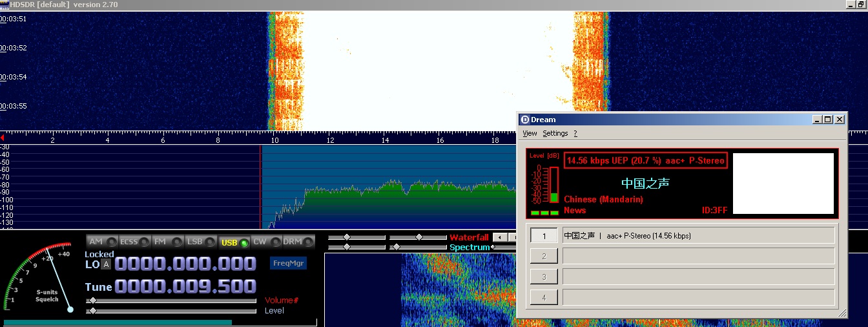This screenshot has width=868, height=327.
Task: Switch to CW mode
Action: (x=267, y=242)
